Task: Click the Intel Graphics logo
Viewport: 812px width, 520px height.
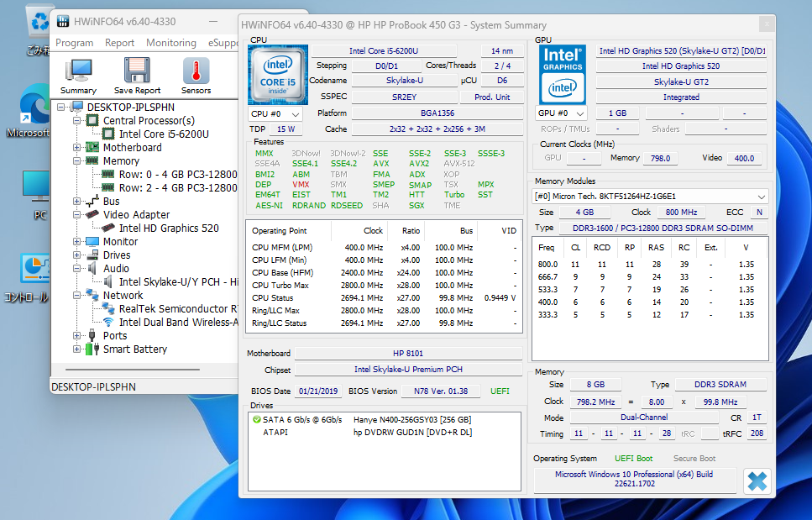Action: click(x=562, y=72)
